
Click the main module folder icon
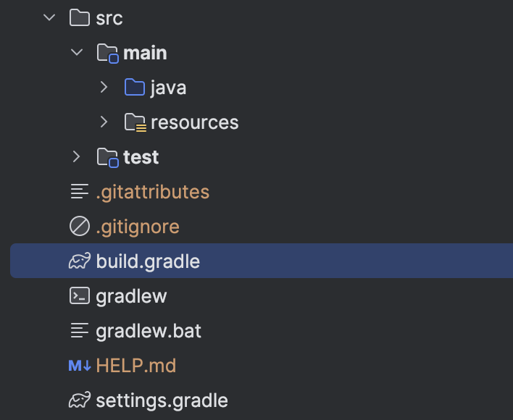[x=108, y=53]
